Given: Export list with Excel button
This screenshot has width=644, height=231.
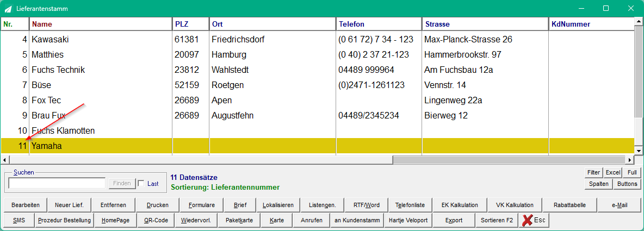Looking at the screenshot, I should pyautogui.click(x=613, y=173).
